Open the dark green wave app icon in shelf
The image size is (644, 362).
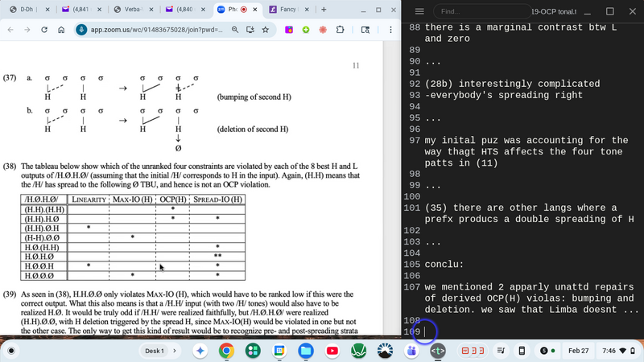[x=358, y=351]
